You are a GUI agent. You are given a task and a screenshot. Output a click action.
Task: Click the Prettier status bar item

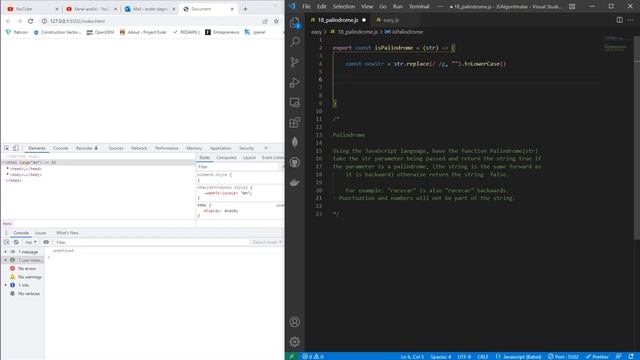point(597,356)
